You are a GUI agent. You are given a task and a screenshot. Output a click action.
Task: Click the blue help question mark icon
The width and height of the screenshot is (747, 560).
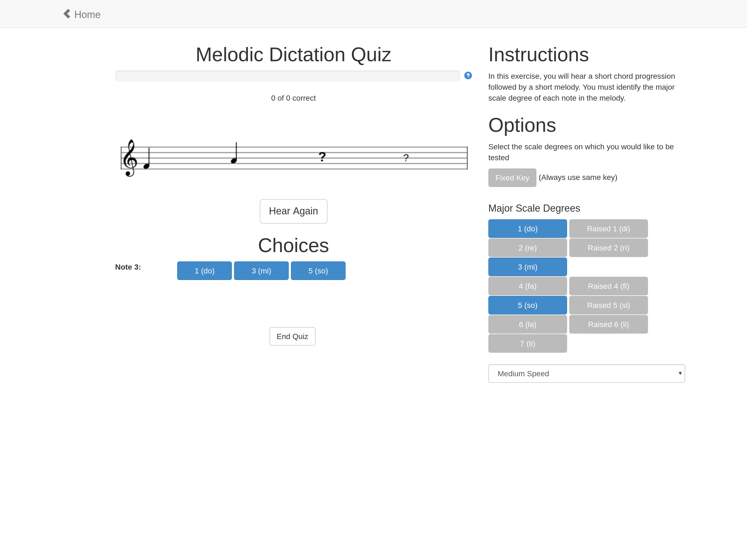tap(468, 75)
